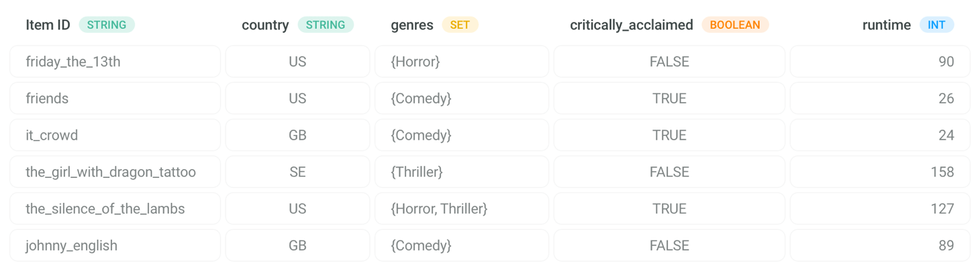
Task: Click the {Thriller} genres cell
Action: pos(461,172)
